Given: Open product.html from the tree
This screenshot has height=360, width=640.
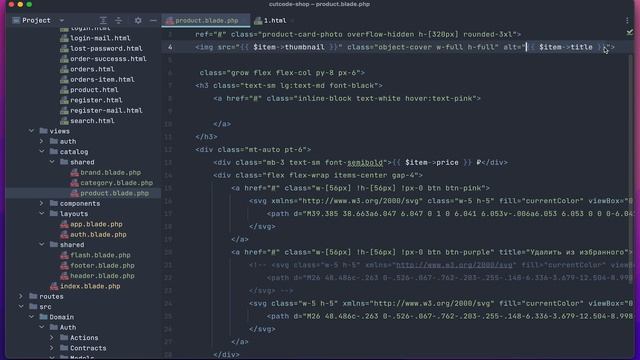Looking at the screenshot, I should pos(94,90).
